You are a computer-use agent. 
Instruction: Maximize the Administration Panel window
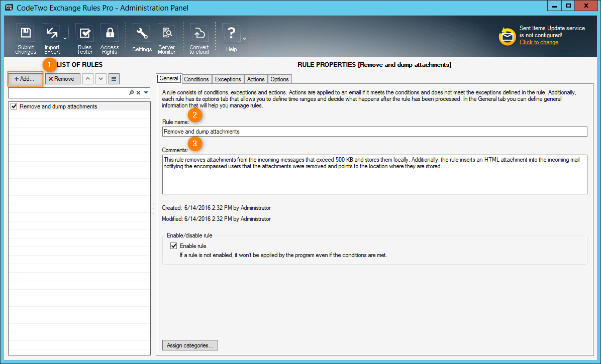568,6
